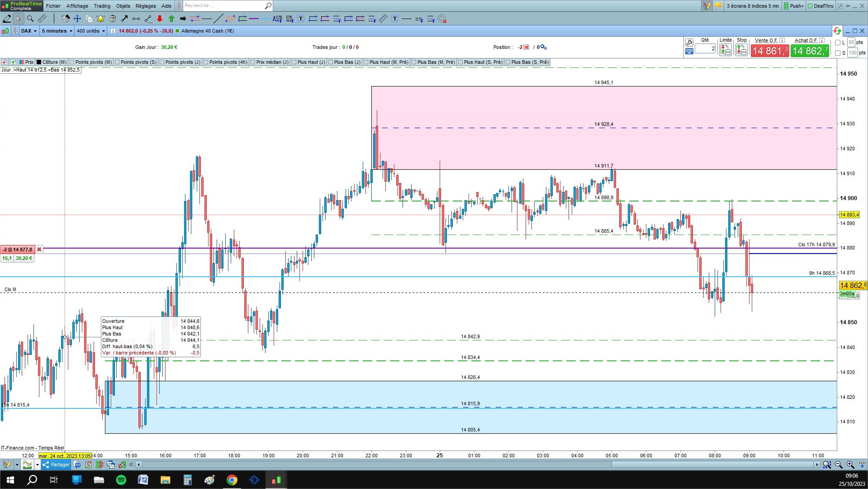Select the red down arrow tool

pos(160,19)
